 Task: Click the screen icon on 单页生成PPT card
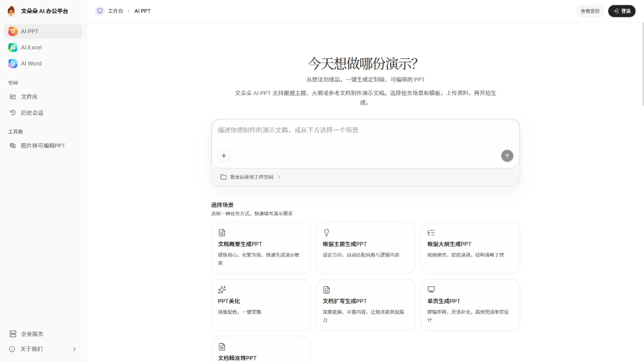coord(431,290)
